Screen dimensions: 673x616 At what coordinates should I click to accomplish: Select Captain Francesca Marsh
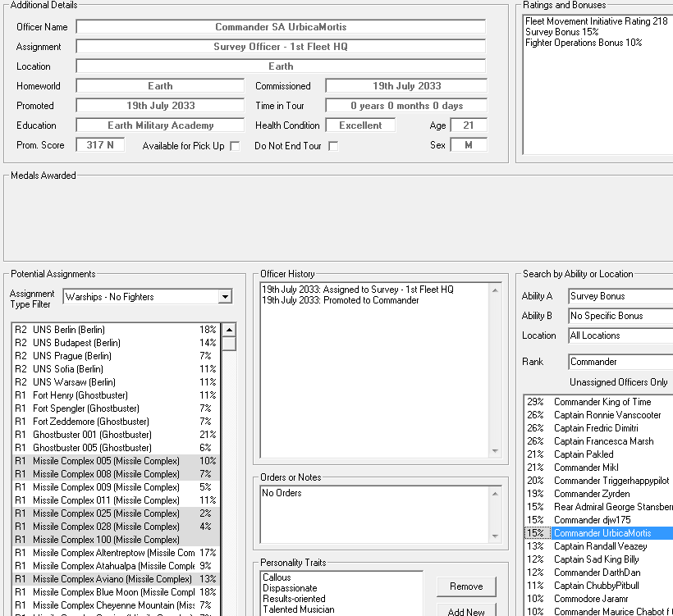pyautogui.click(x=599, y=441)
